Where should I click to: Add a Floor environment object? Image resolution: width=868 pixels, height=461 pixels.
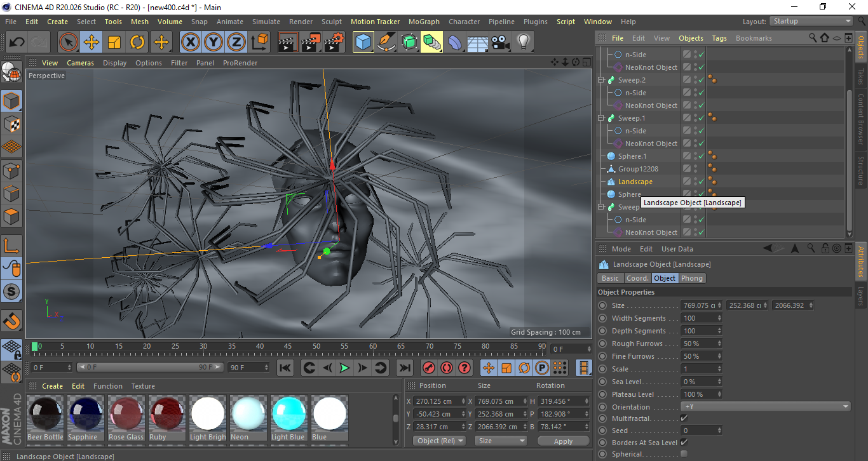coord(477,43)
